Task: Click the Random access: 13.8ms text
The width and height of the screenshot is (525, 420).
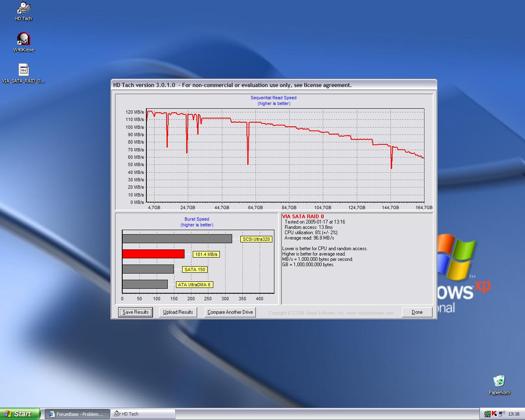Action: tap(309, 227)
